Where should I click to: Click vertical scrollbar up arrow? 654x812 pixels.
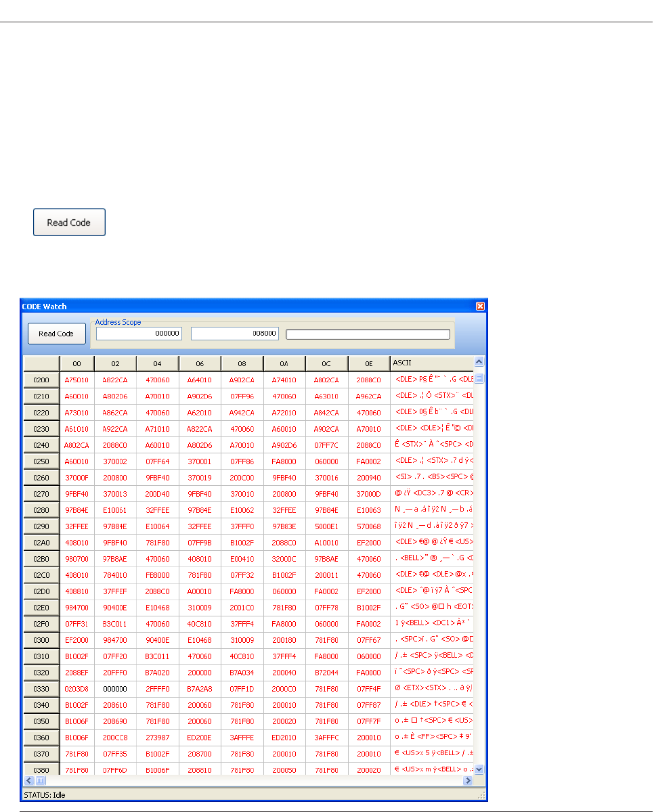(x=479, y=363)
